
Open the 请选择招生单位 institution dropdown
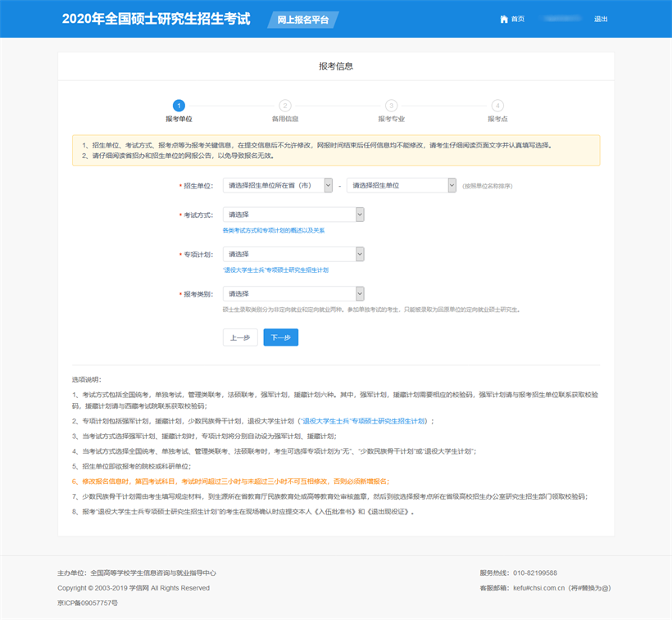point(401,186)
